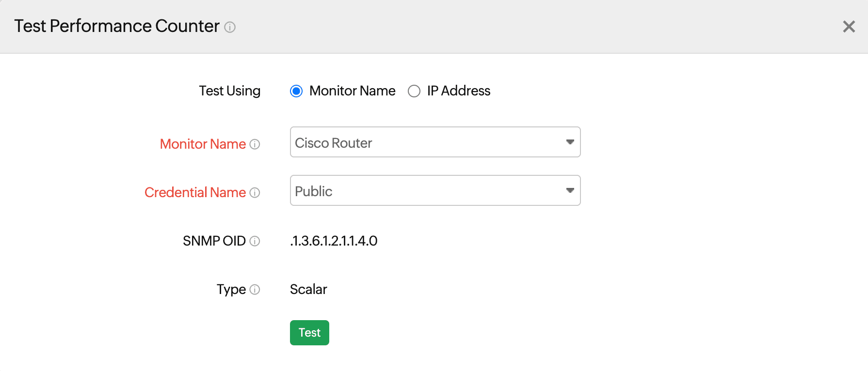Select the IP Address radio button
Screen dimensions: 868x371
[x=414, y=91]
